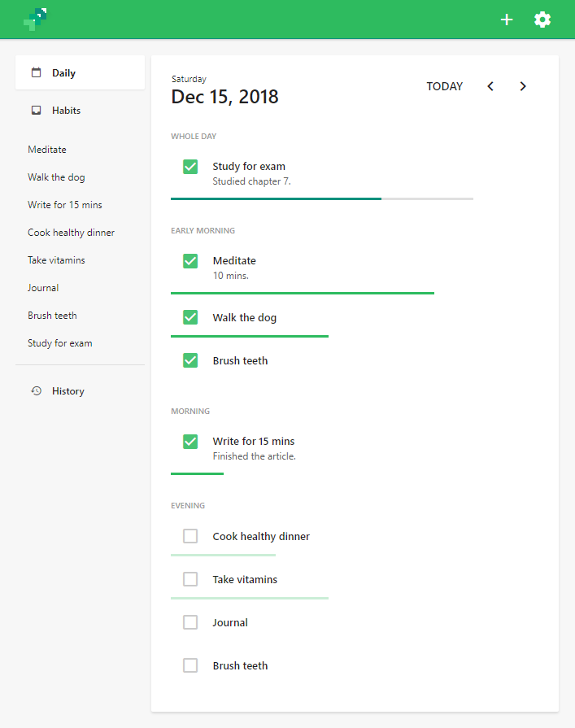Image resolution: width=575 pixels, height=728 pixels.
Task: Select the Dec 15, 2018 date heading
Action: pyautogui.click(x=224, y=98)
